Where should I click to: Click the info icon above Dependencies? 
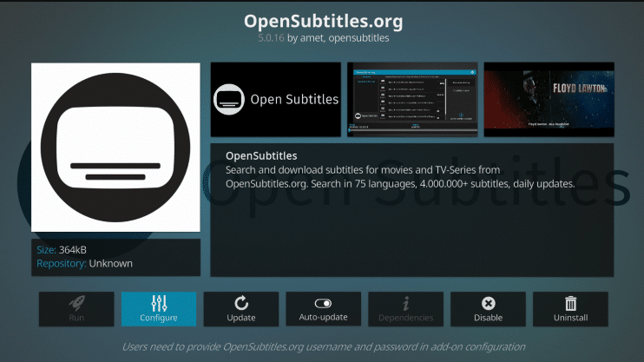[x=405, y=303]
